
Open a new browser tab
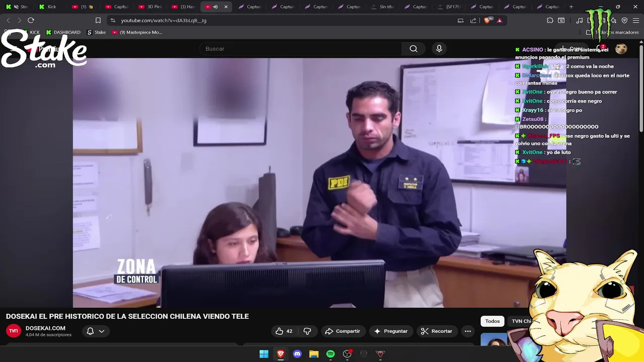point(571,7)
